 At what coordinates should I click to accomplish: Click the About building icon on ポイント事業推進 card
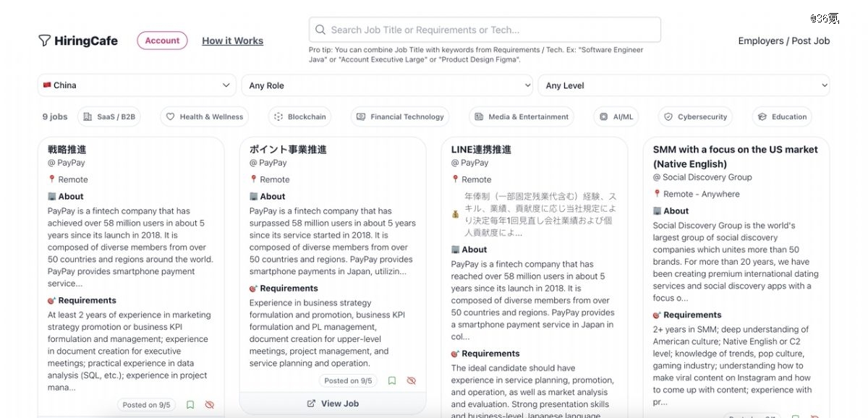[253, 196]
